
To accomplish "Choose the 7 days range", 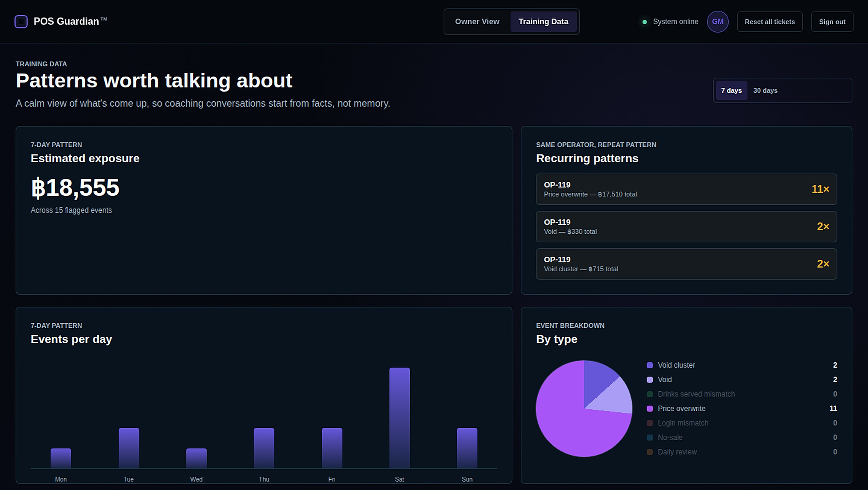I will [x=731, y=91].
